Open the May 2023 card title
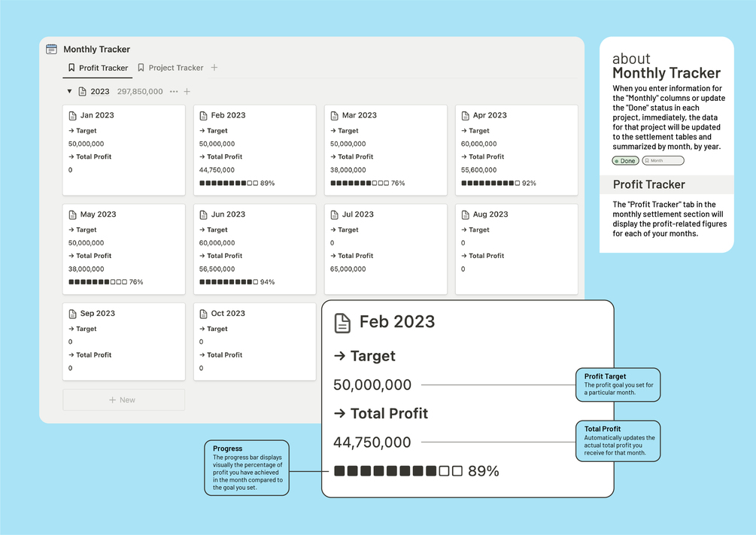 [x=98, y=214]
